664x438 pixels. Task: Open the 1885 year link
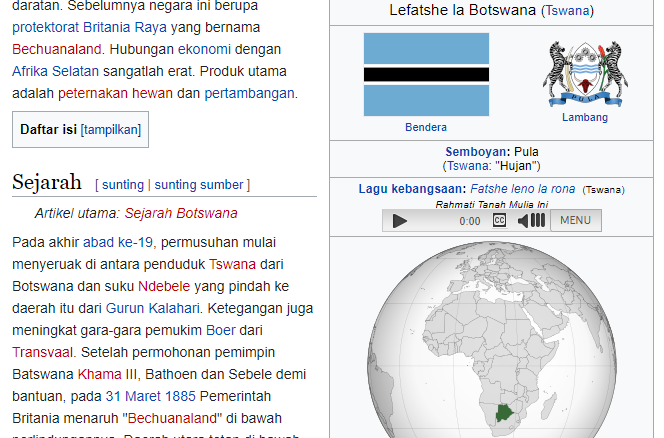(x=180, y=396)
